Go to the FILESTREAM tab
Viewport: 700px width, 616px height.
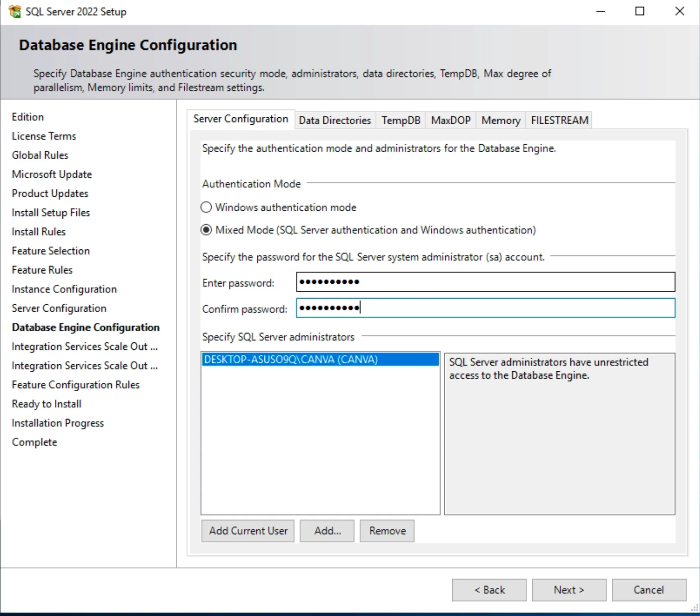(x=559, y=120)
